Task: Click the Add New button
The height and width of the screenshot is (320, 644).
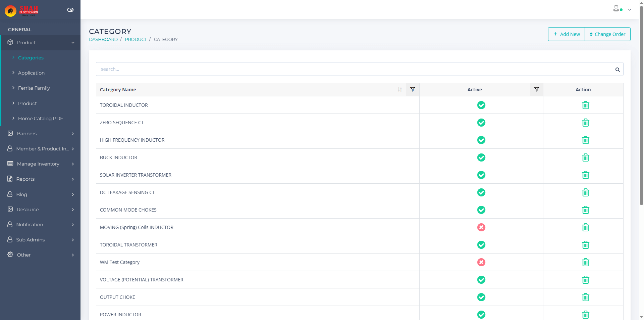Action: click(x=567, y=34)
